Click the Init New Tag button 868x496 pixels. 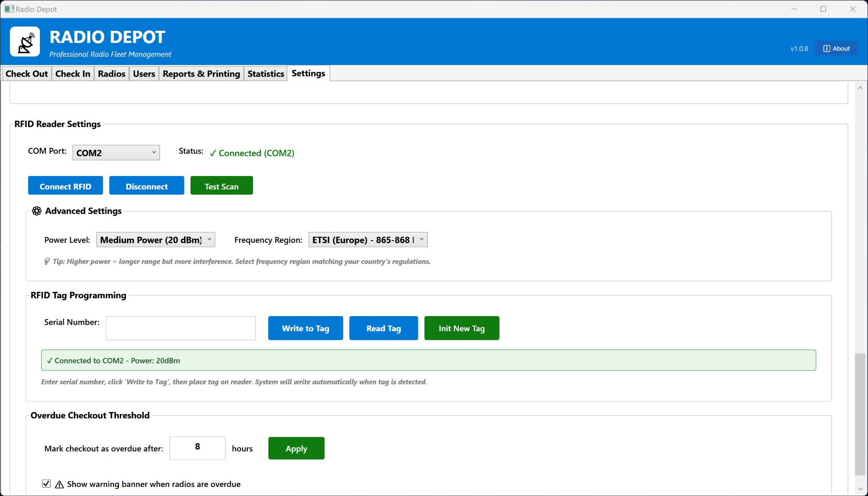(x=461, y=328)
